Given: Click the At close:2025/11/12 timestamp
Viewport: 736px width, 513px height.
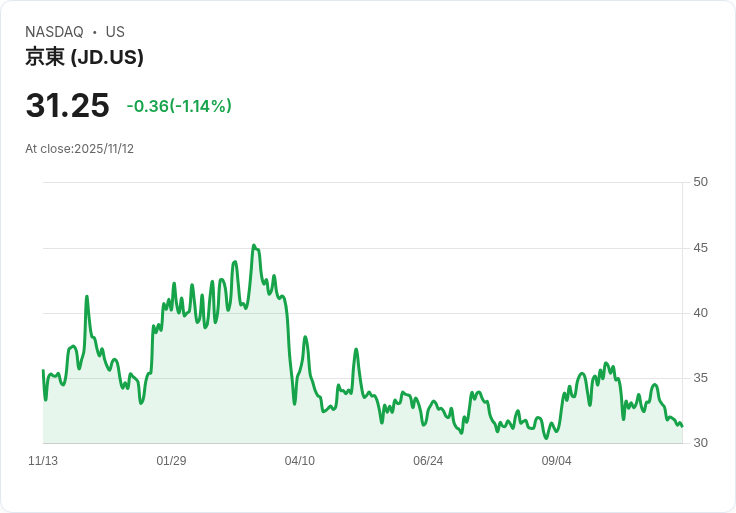Looking at the screenshot, I should coord(79,149).
